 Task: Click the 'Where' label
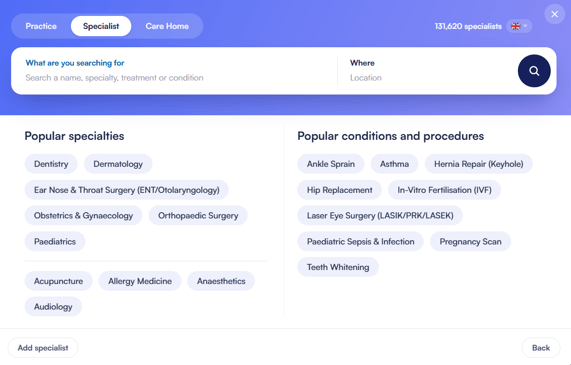tap(362, 63)
